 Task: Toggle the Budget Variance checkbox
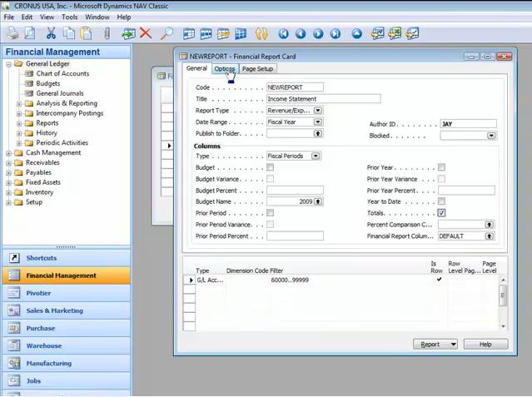(270, 178)
